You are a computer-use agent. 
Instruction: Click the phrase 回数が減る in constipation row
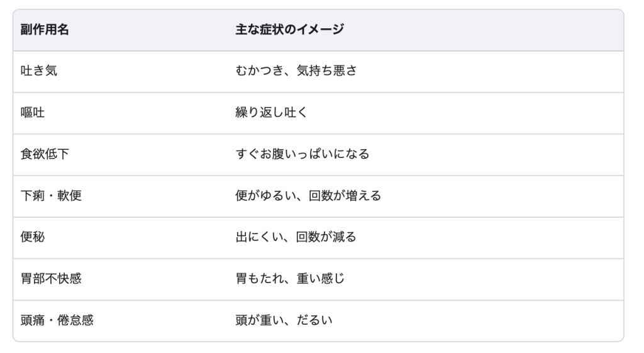(x=327, y=238)
